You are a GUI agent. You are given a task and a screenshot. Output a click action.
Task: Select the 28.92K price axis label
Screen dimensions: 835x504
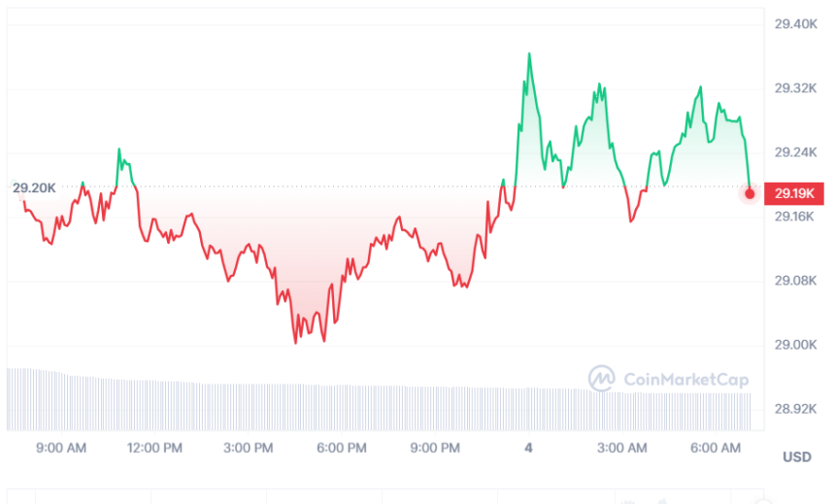795,409
